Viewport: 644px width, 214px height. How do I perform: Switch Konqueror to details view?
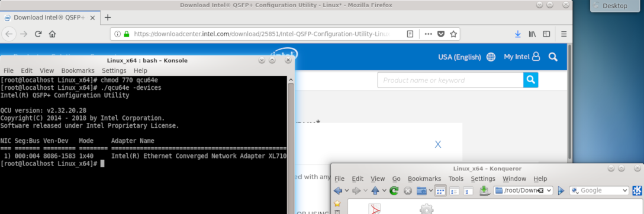[454, 190]
